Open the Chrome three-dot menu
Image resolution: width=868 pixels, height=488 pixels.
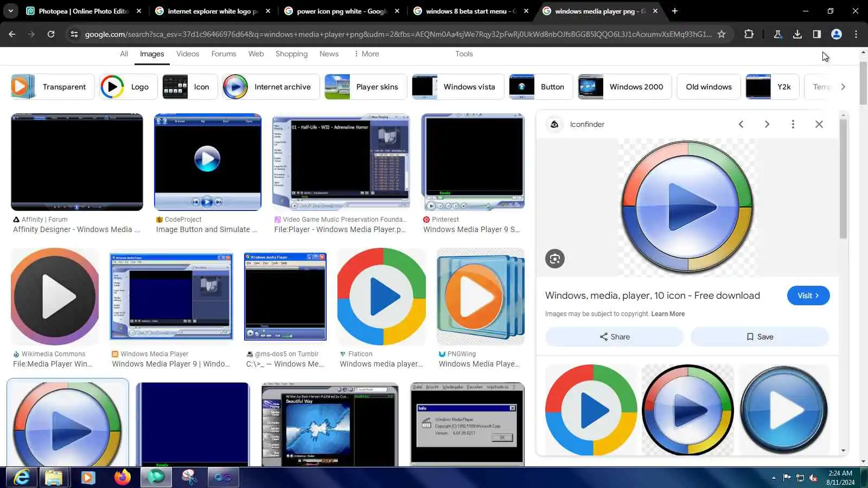tap(856, 34)
